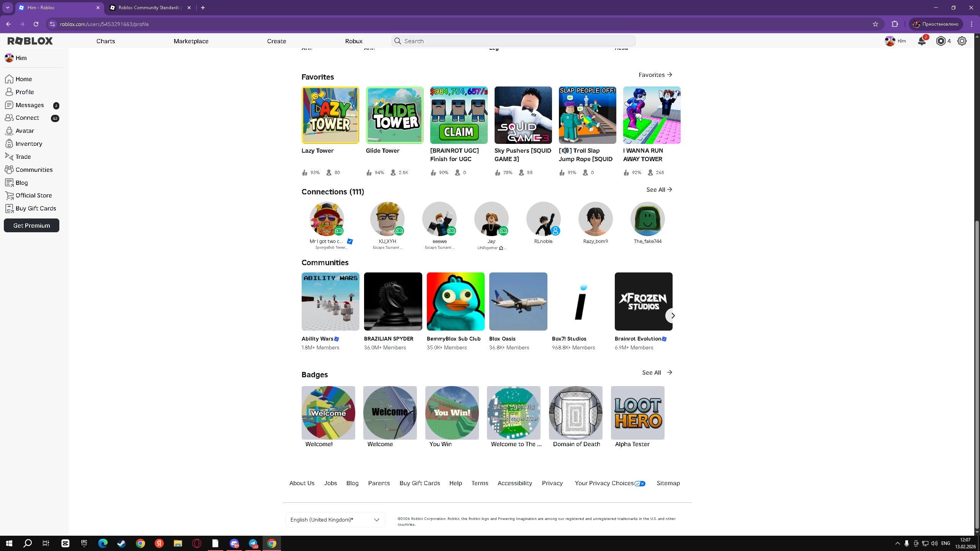980x551 pixels.
Task: Open the Glide Tower game thumbnail
Action: 394,115
